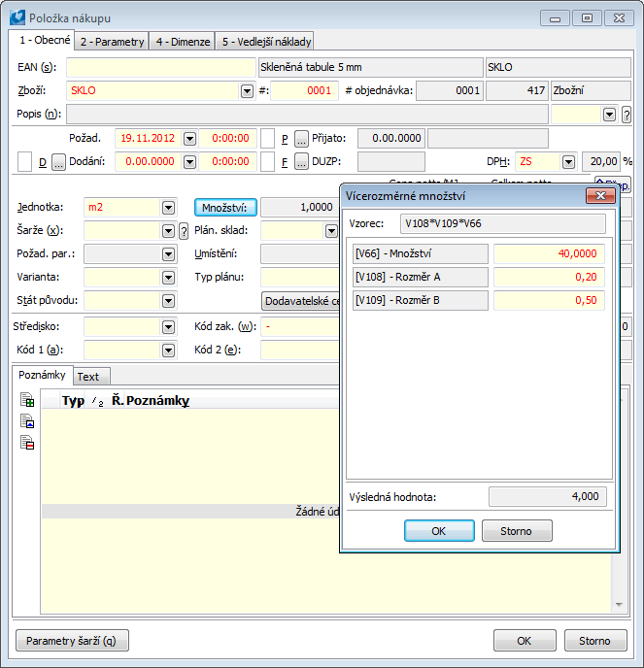Switch to the 1 - Obecné tab
This screenshot has height=668, width=644.
click(x=45, y=40)
